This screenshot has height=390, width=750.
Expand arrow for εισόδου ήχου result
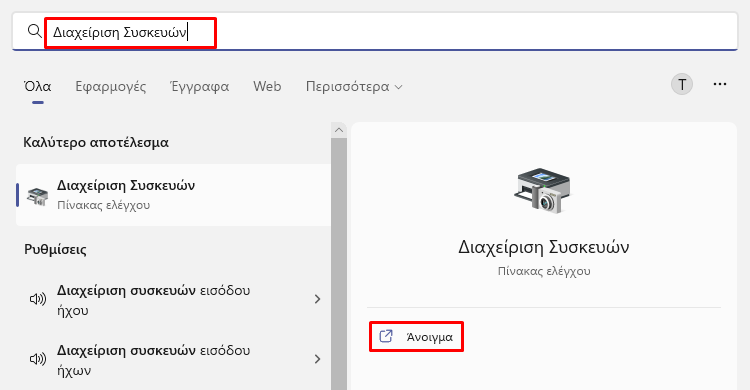coord(317,300)
